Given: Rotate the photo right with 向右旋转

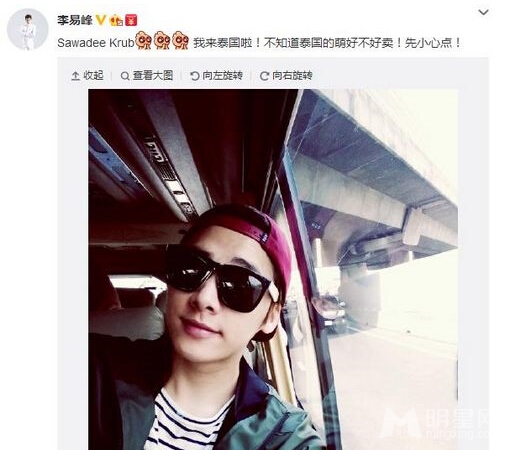Looking at the screenshot, I should click(286, 76).
